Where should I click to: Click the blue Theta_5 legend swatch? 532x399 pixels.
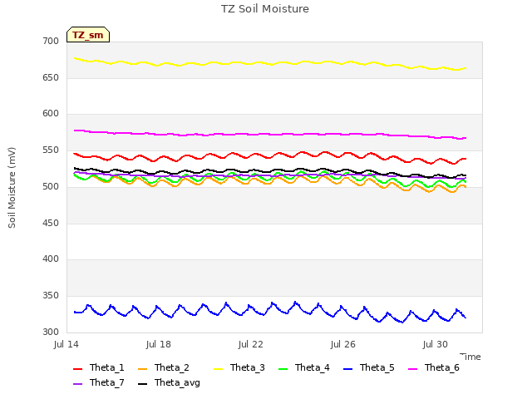coord(347,369)
